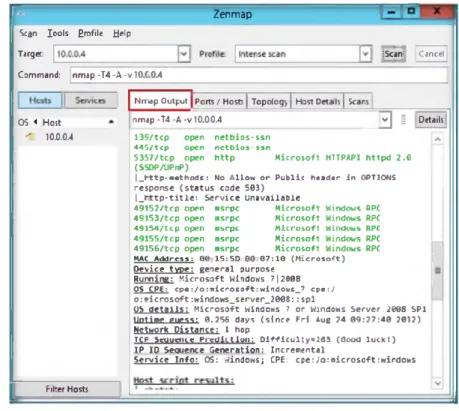The image size is (459, 411).
Task: Click the sort arrow in Host column
Action: 111,122
